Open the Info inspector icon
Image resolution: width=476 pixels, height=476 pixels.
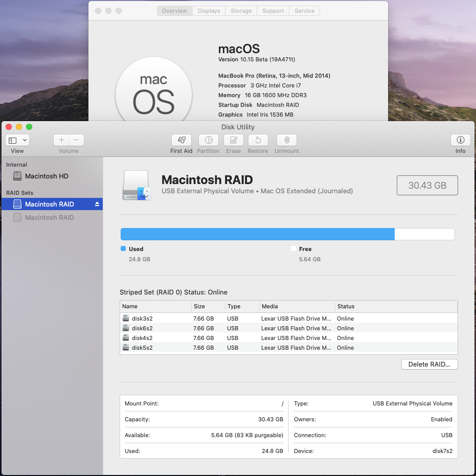460,140
